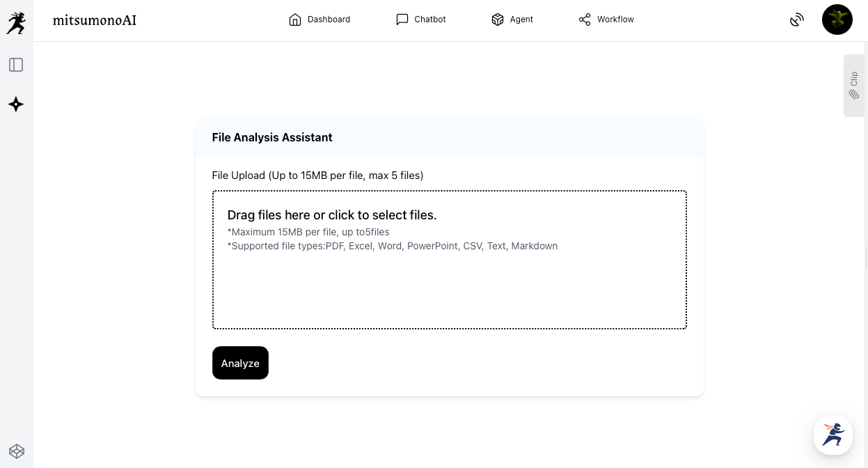Navigate to the Workflow menu label
This screenshot has width=868, height=468.
[615, 19]
